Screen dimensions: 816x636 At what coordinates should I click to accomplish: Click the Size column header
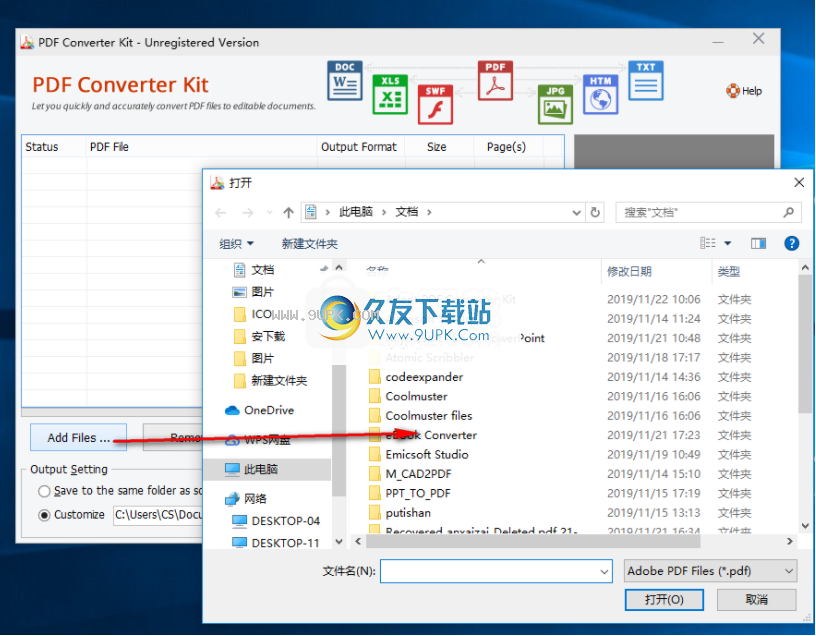437,147
